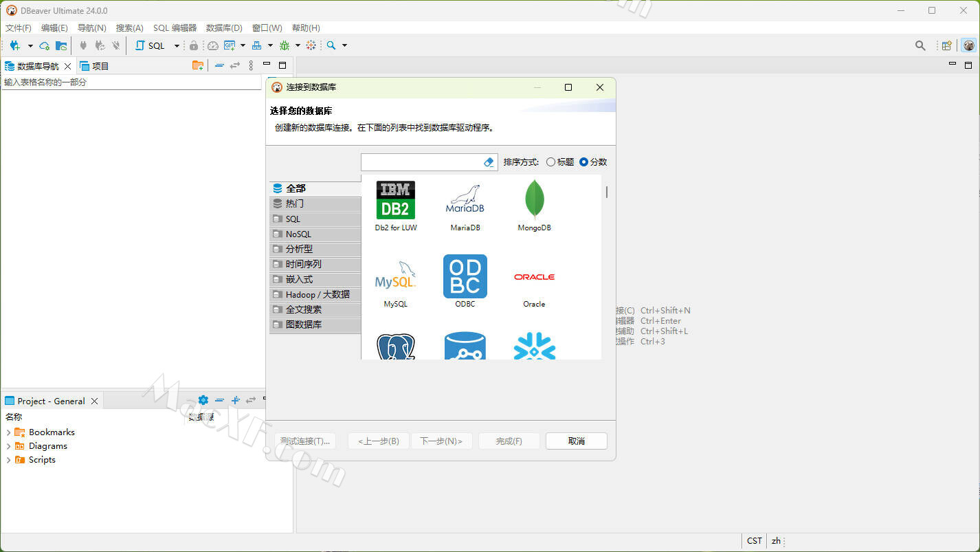
Task: Expand the network hierarchy icon dropdown
Action: pyautogui.click(x=270, y=45)
